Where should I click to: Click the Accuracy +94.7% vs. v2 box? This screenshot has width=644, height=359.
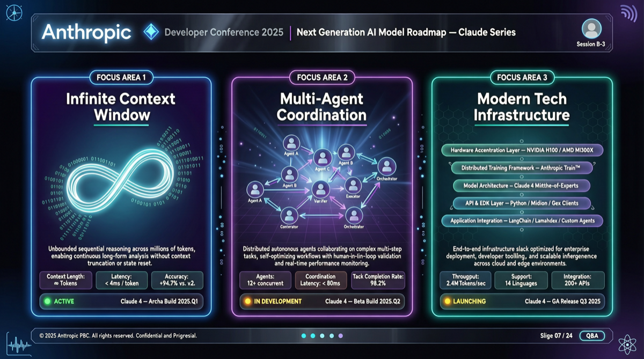click(x=177, y=280)
